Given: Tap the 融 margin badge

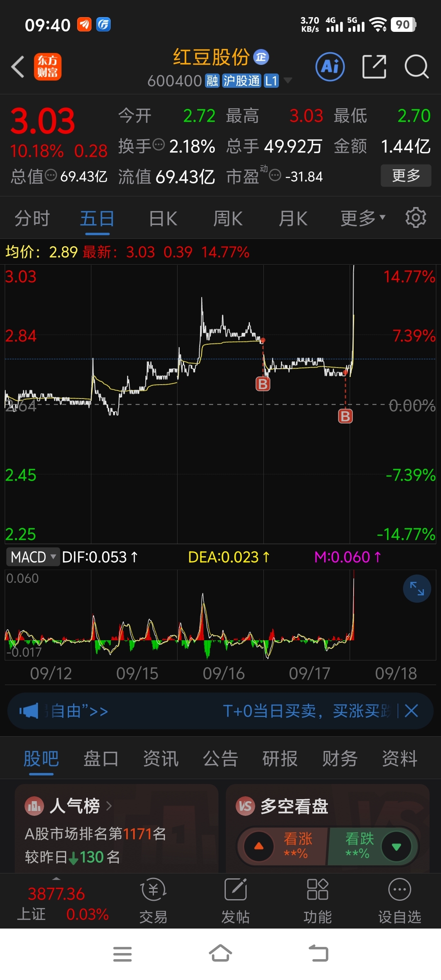Looking at the screenshot, I should point(212,81).
